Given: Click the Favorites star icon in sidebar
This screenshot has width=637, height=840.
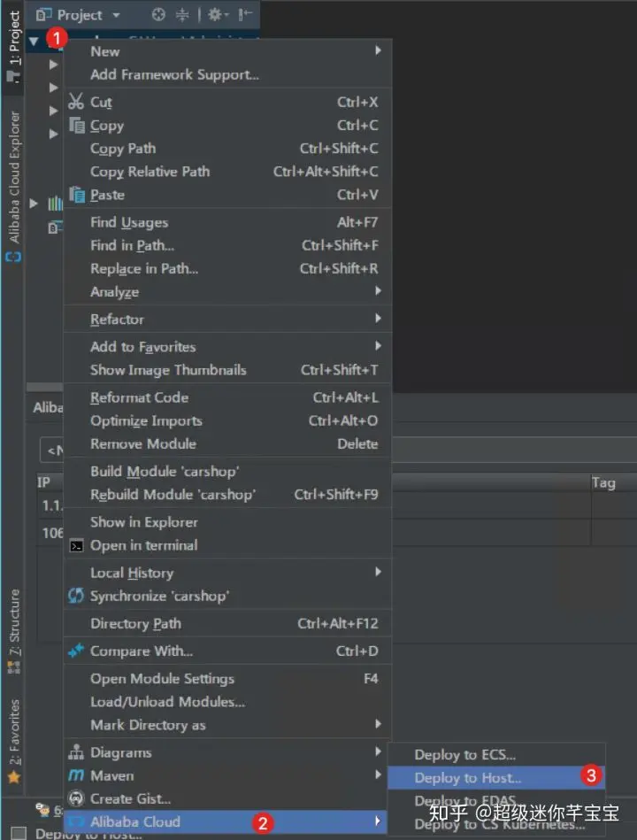Looking at the screenshot, I should point(14,777).
